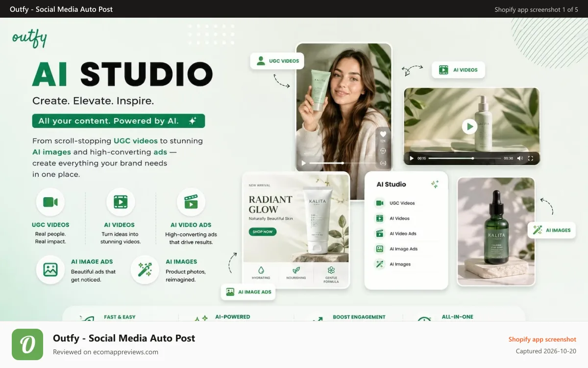Click 'All your content. Powered by AI.' banner
Viewport: 588px width, 368px height.
tap(118, 121)
